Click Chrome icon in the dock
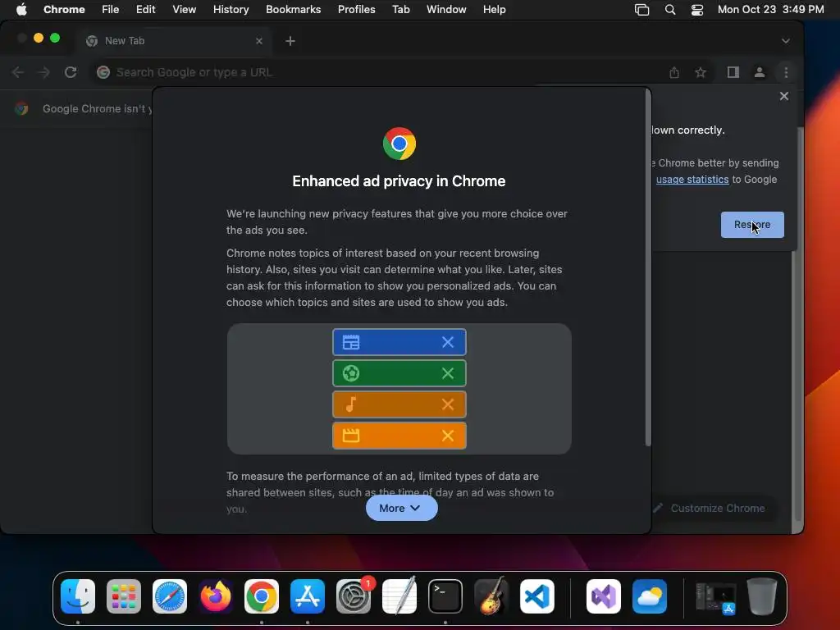The image size is (840, 630). (x=262, y=596)
